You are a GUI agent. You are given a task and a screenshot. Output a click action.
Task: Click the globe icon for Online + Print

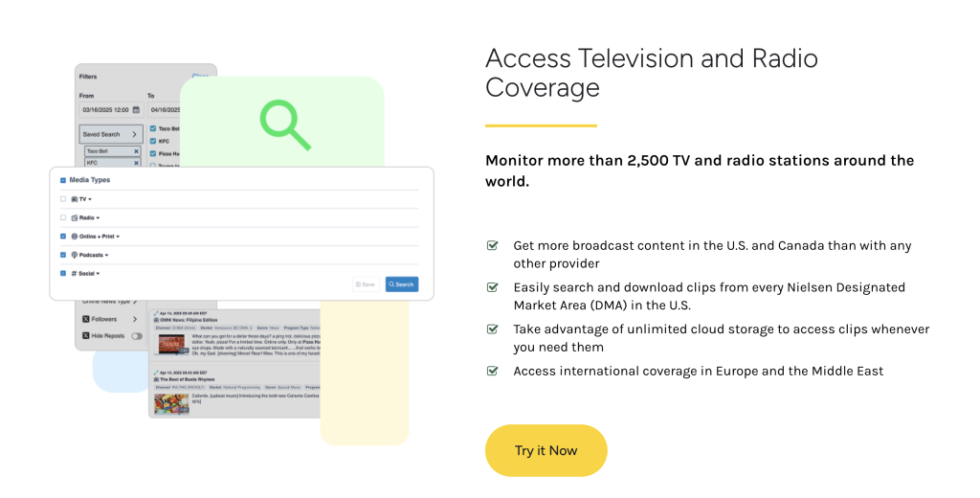(x=75, y=236)
